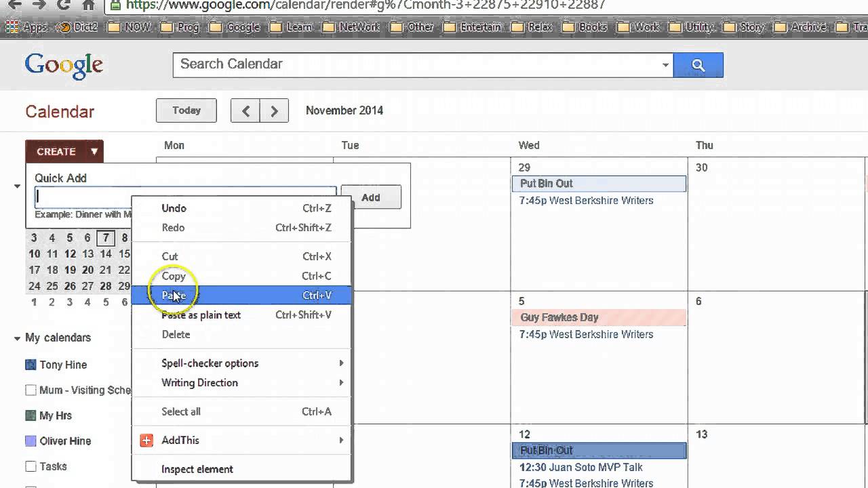Open the Guy Fawkes Day event
The width and height of the screenshot is (868, 488).
(x=599, y=317)
